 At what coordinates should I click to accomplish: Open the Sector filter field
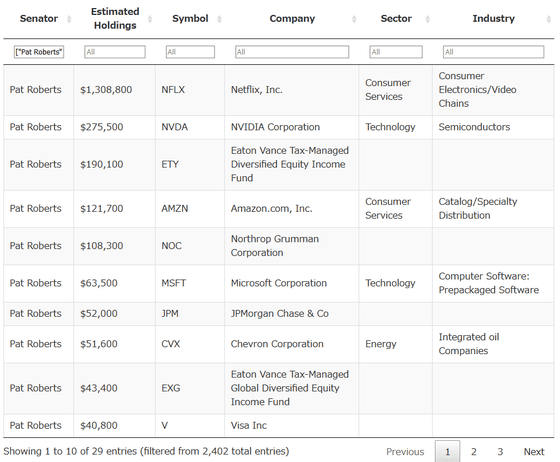[396, 52]
